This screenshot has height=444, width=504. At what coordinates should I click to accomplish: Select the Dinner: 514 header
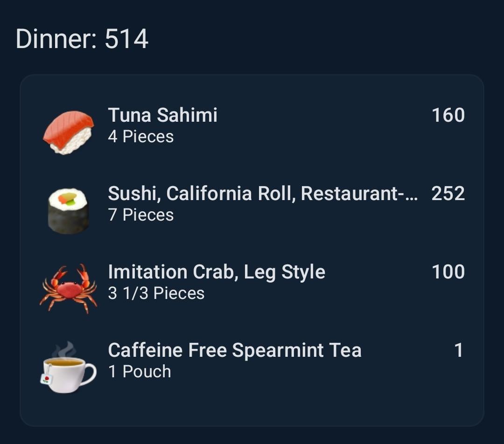point(82,39)
